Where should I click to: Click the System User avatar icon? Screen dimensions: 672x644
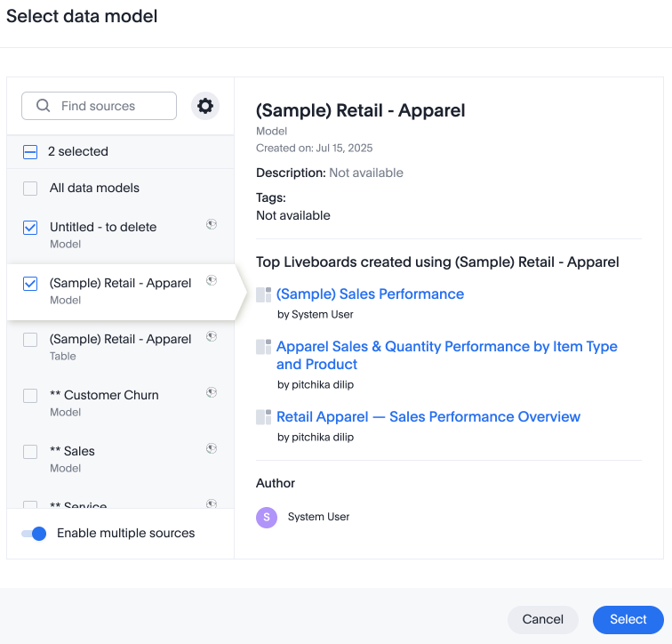[x=267, y=518]
